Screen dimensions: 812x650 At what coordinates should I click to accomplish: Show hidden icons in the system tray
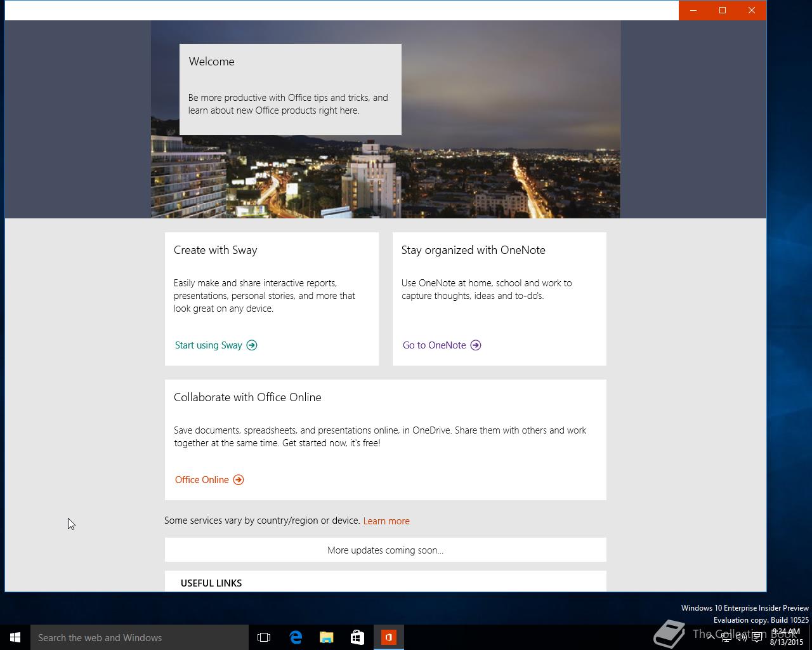tap(711, 637)
